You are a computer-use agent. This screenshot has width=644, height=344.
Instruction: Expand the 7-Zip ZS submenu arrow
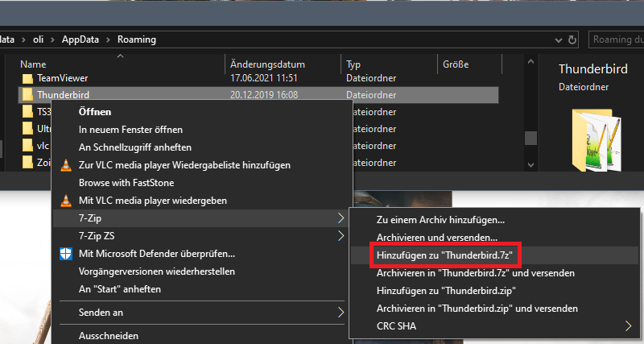[x=341, y=236]
